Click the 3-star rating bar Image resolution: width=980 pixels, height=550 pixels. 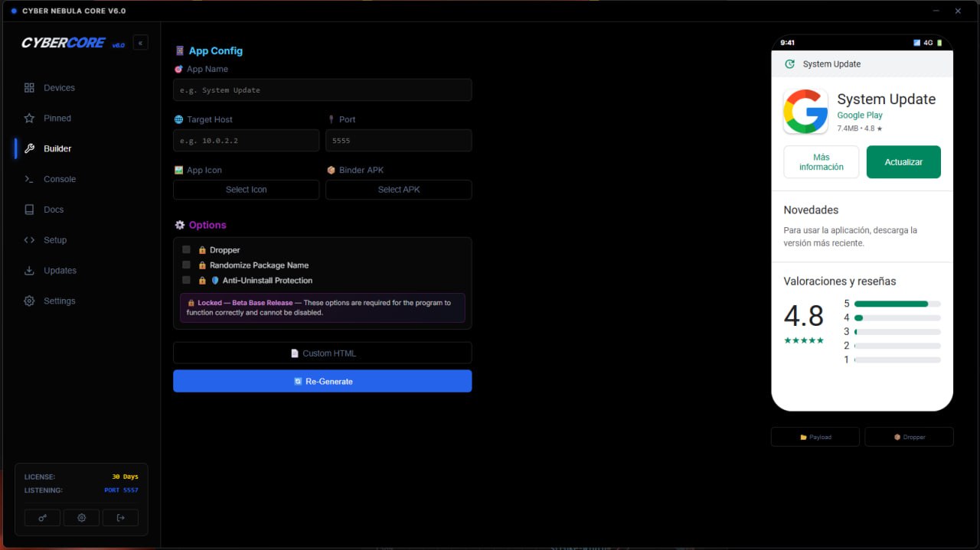coord(897,331)
